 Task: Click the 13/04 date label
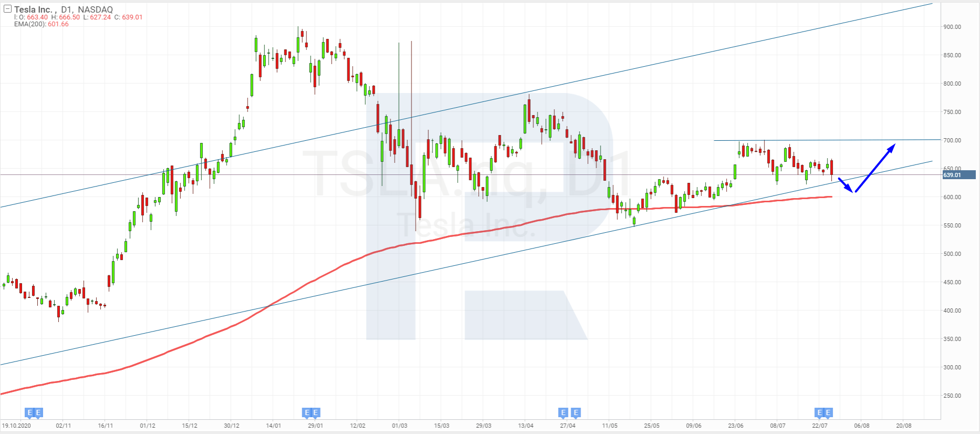(525, 426)
